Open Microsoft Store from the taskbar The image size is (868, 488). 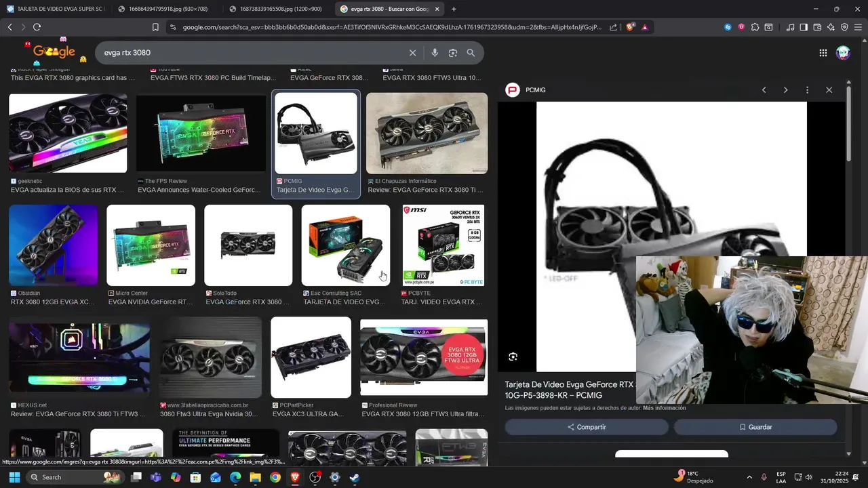[x=196, y=477]
